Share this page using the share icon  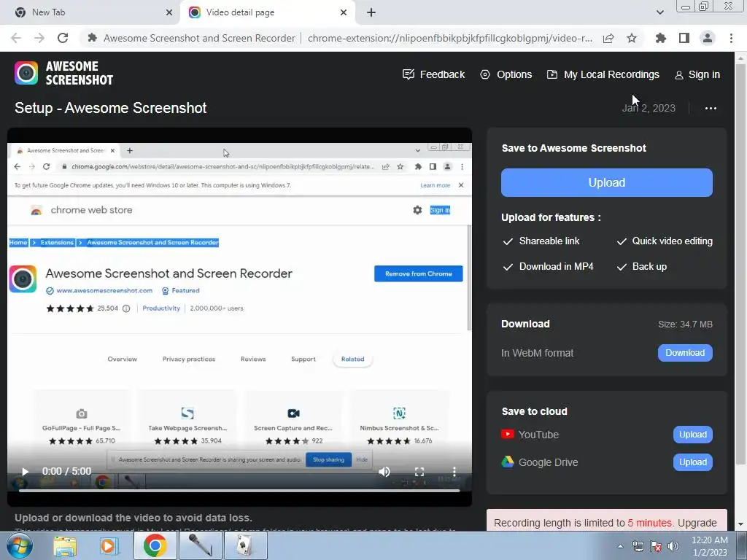(x=608, y=38)
